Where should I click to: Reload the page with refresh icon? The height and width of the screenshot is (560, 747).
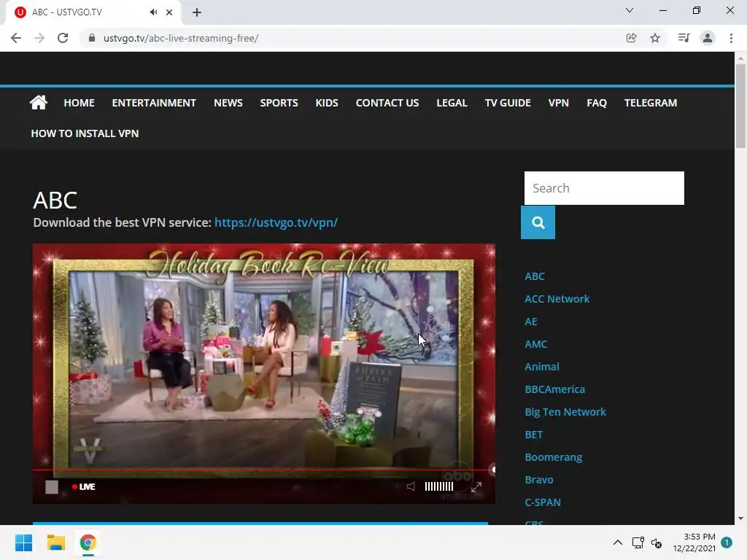coord(63,38)
